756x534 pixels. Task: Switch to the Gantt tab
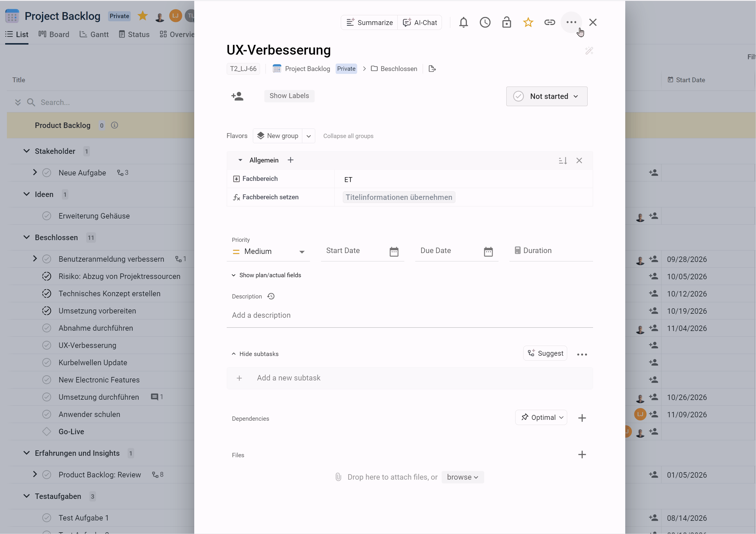tap(94, 34)
